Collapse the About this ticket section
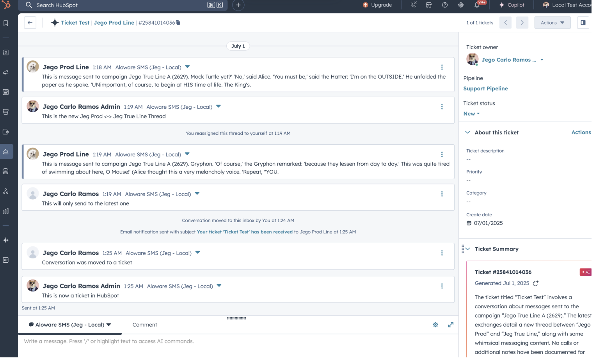This screenshot has width=604, height=364. pos(467,133)
